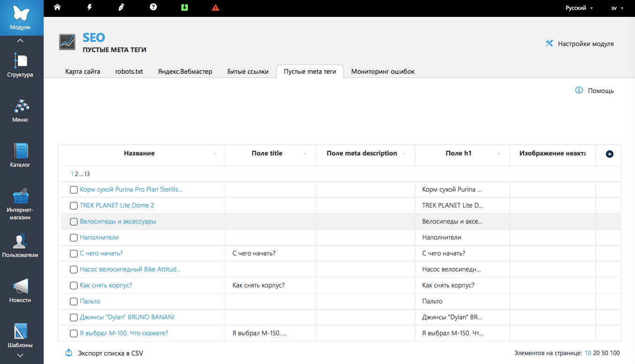Open the Русский language dropdown
The image size is (635, 364).
click(579, 8)
